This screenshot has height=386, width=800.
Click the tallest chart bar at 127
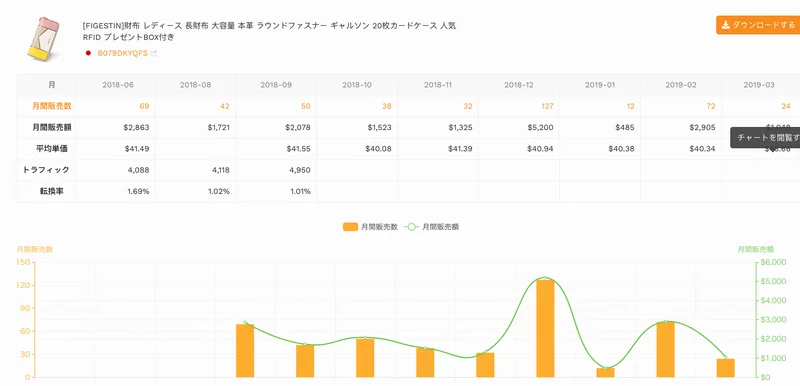[545, 328]
